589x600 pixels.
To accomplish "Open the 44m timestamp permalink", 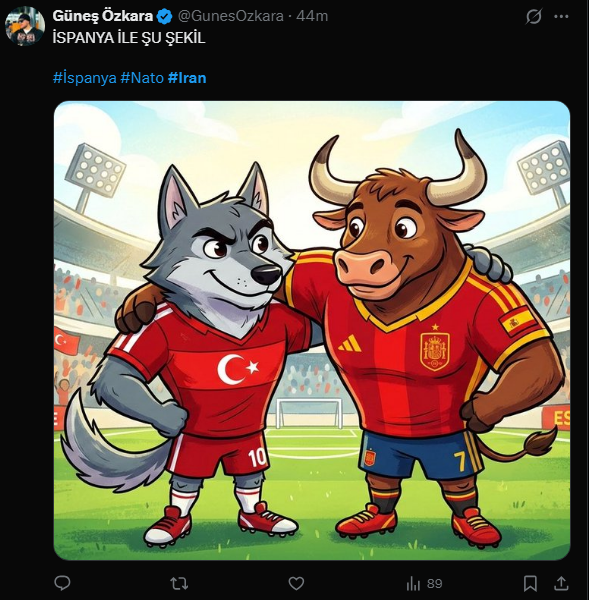I will click(x=312, y=16).
